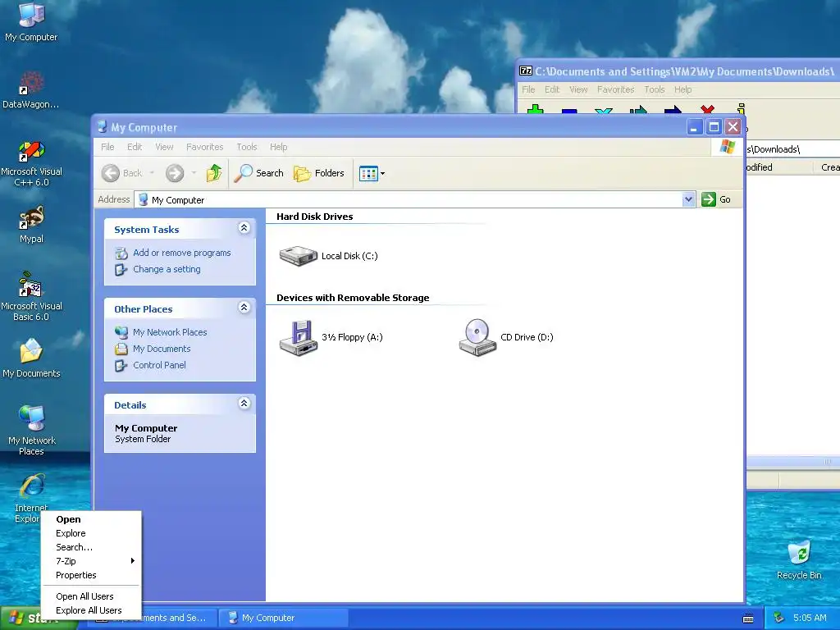
Task: Choose Open from the context menu
Action: pos(91,519)
